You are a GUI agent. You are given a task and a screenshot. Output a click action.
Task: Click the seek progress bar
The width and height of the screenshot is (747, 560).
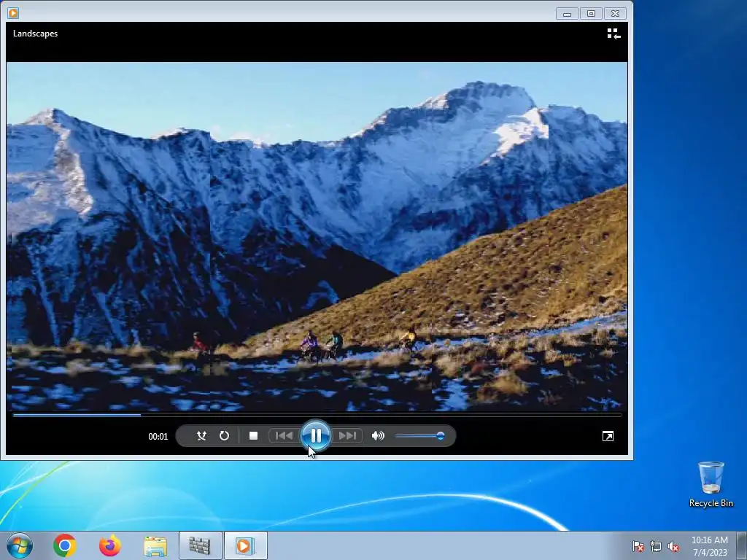(317, 415)
